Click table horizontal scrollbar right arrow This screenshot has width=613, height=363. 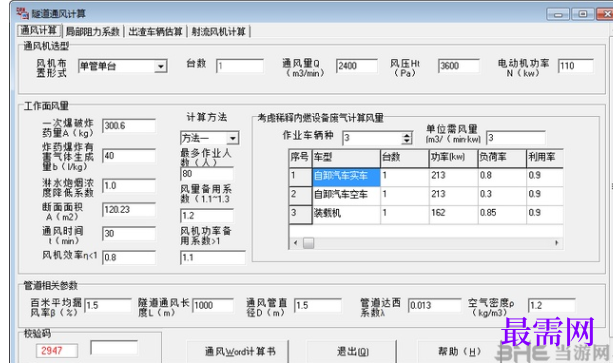tap(556, 243)
